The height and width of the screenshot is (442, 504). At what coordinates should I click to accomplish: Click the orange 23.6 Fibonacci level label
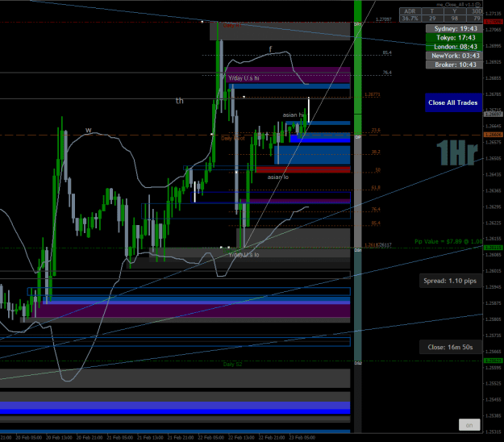pos(376,130)
